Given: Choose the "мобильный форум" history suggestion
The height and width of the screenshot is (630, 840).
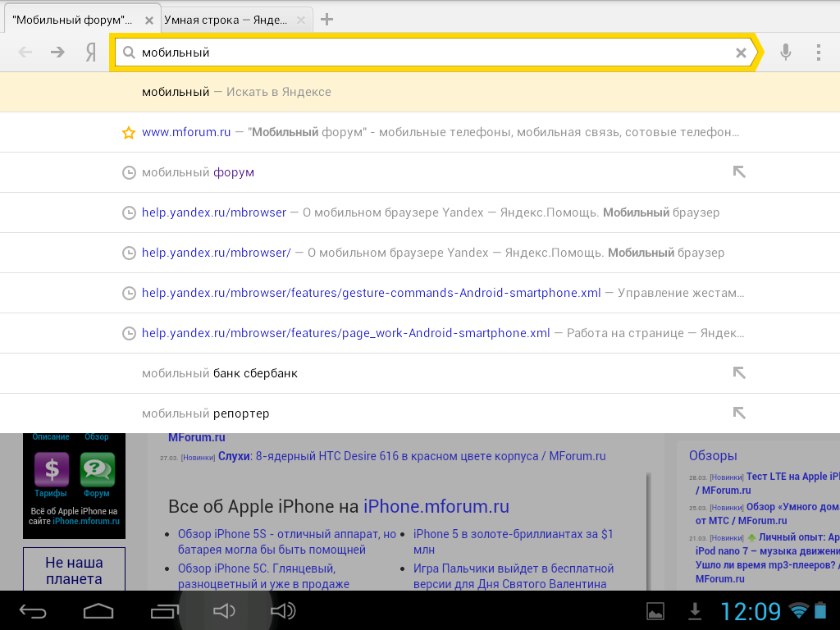Looking at the screenshot, I should 420,172.
